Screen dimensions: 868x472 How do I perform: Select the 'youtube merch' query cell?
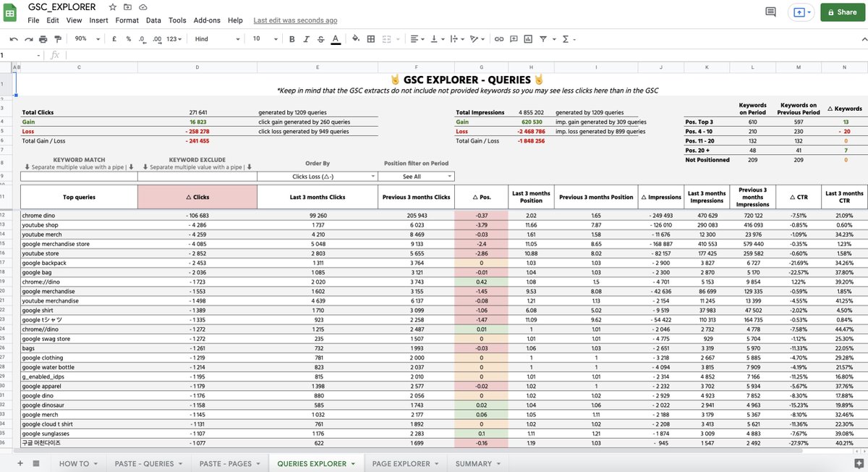pyautogui.click(x=79, y=235)
